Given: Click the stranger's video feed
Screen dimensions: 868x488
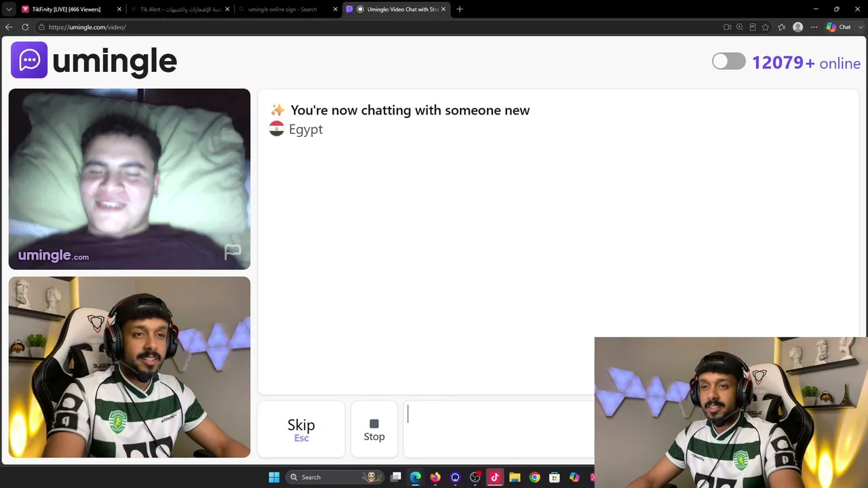Looking at the screenshot, I should pos(130,179).
